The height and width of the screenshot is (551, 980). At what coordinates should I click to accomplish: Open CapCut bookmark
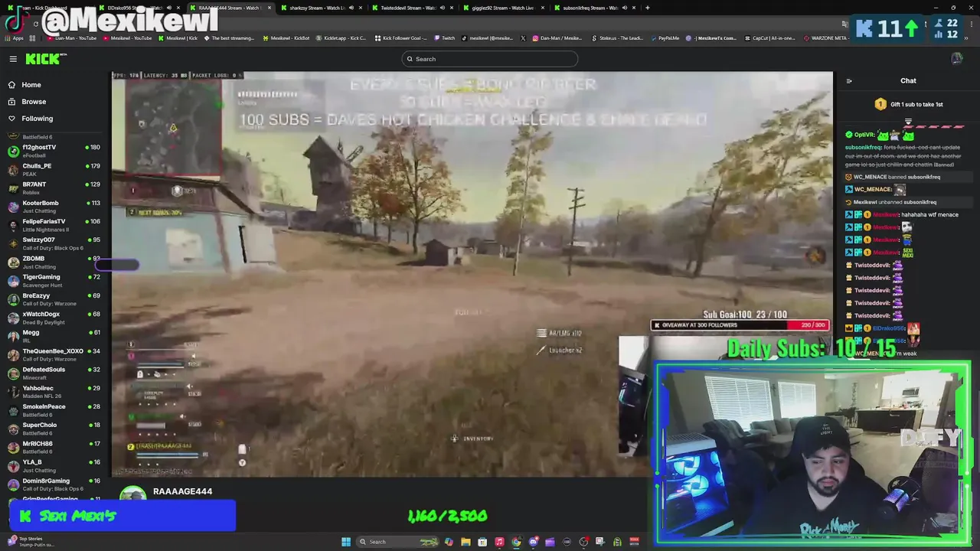pos(770,37)
